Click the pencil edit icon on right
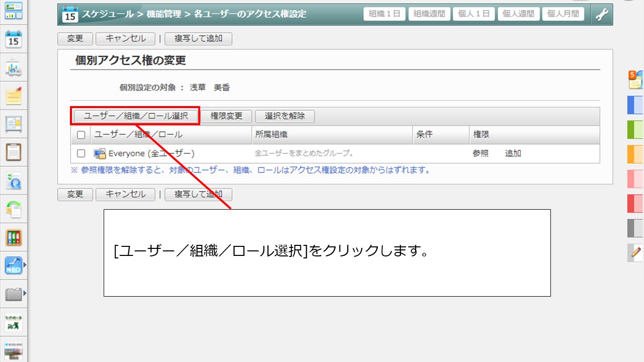 [636, 251]
